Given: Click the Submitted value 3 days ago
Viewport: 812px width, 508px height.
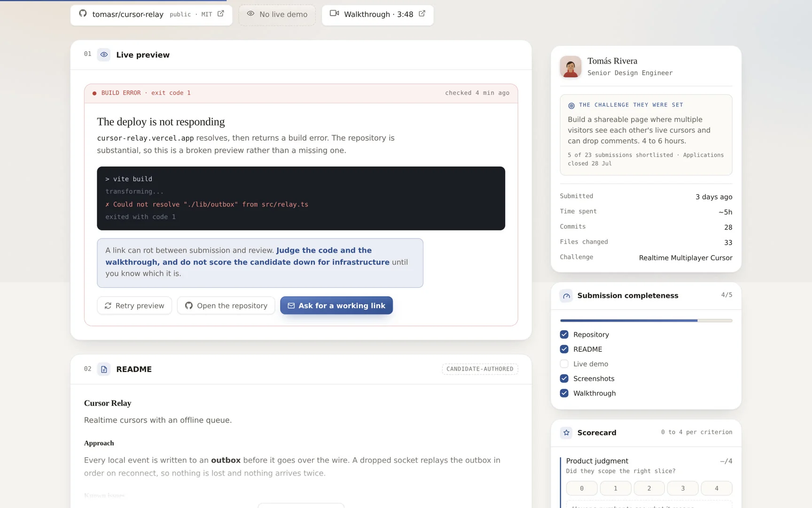Looking at the screenshot, I should pyautogui.click(x=714, y=197).
